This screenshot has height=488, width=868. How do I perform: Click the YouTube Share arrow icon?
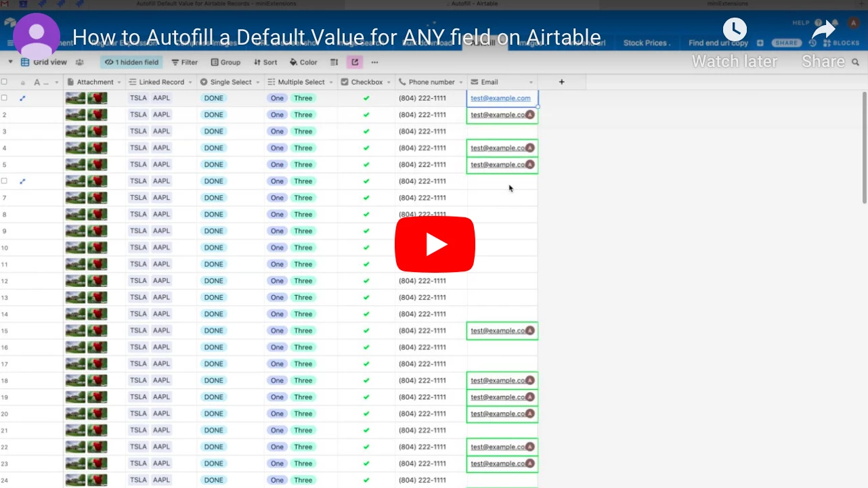(823, 30)
